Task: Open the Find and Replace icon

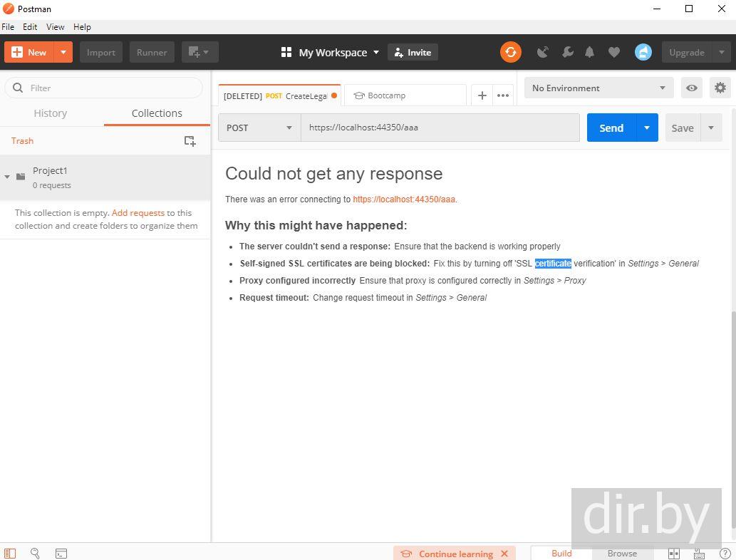Action: coord(35,554)
